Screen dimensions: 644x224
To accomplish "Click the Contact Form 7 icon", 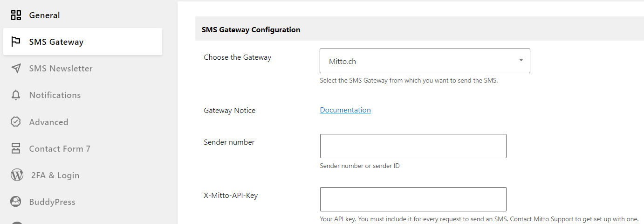I will [16, 148].
